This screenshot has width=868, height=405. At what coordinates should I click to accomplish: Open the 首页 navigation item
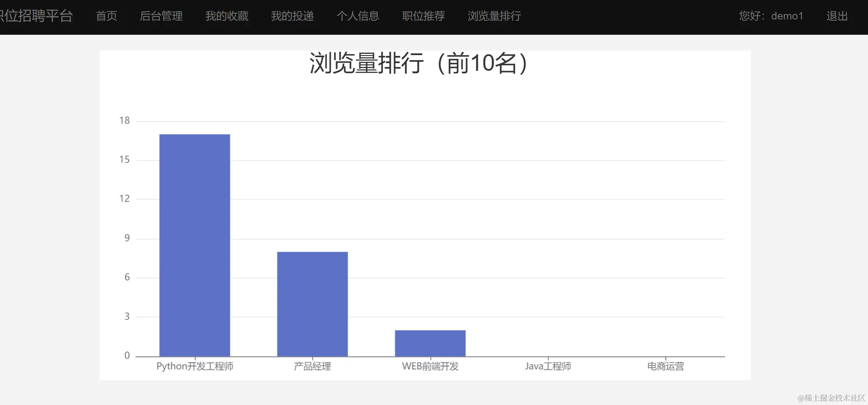[x=106, y=16]
